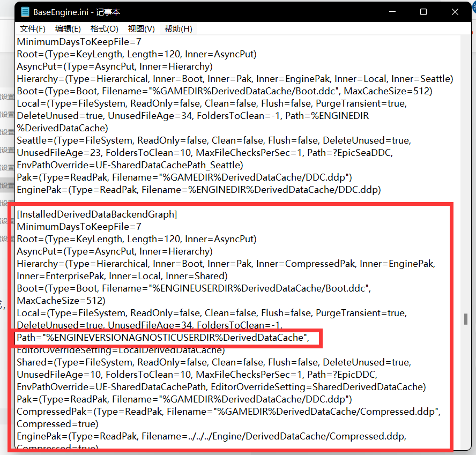476x455 pixels.
Task: Maximize the BaseEngine.ini Notepad window
Action: (x=423, y=12)
